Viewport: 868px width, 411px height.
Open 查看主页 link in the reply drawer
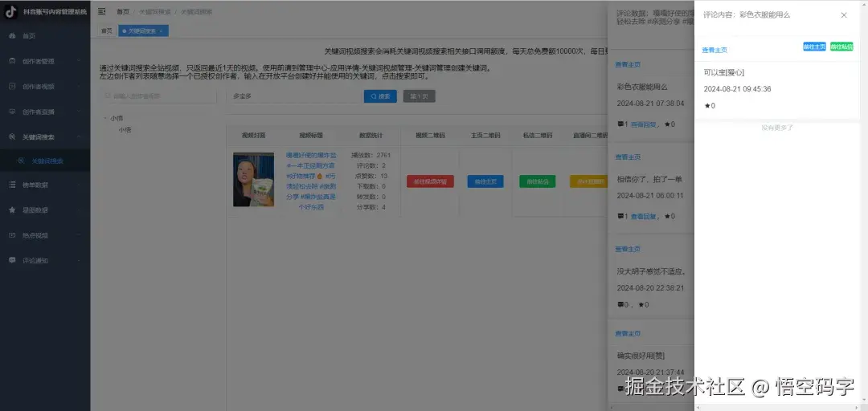(x=714, y=50)
